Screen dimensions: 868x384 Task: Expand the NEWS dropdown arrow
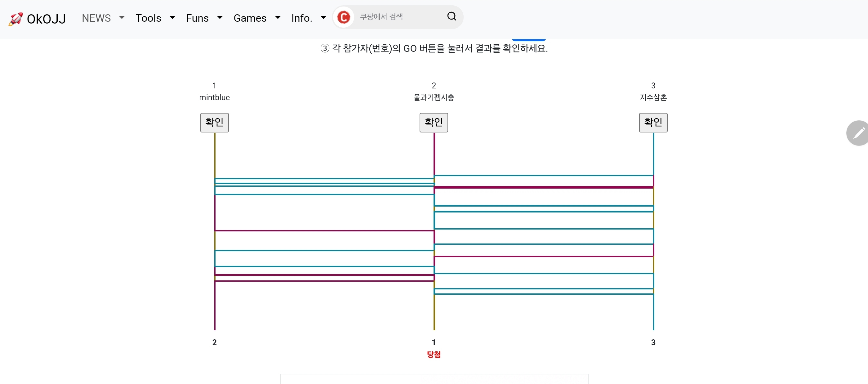click(122, 18)
